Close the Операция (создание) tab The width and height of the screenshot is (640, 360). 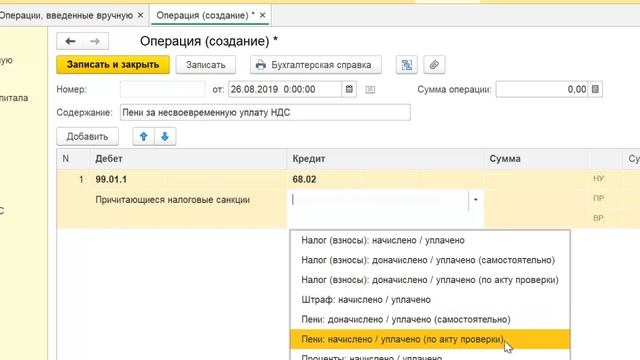click(262, 16)
